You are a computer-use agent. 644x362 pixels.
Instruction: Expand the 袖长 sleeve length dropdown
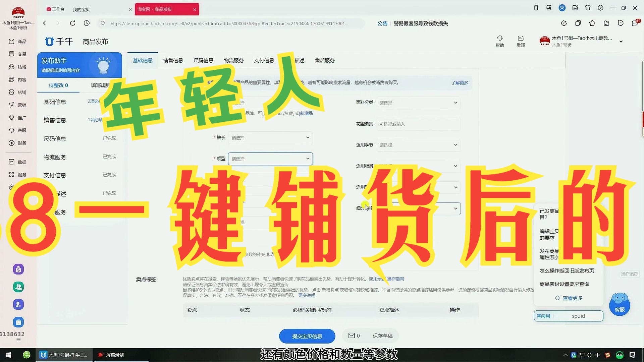click(270, 138)
